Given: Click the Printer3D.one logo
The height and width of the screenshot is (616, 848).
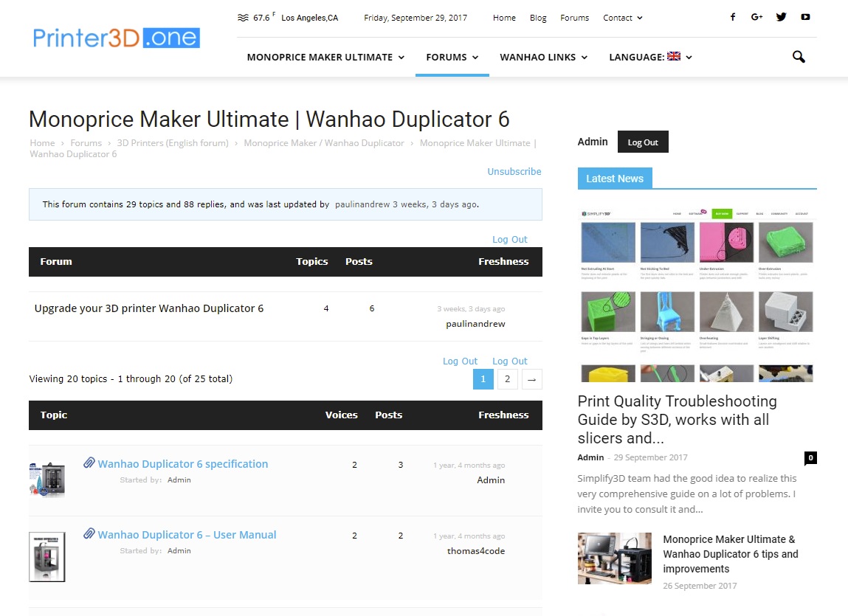Looking at the screenshot, I should 117,38.
